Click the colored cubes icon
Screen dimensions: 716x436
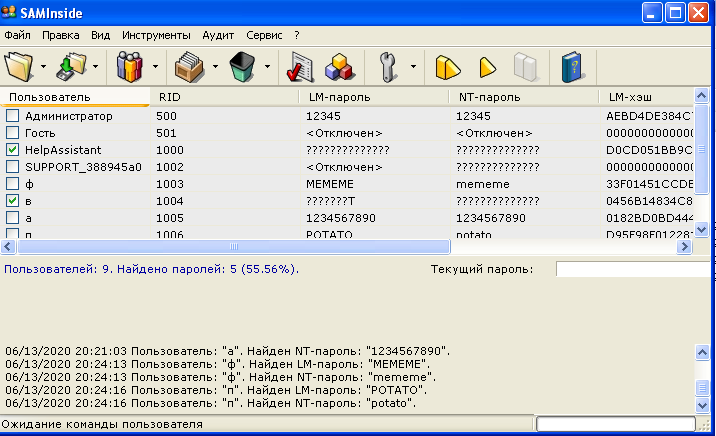[x=339, y=67]
